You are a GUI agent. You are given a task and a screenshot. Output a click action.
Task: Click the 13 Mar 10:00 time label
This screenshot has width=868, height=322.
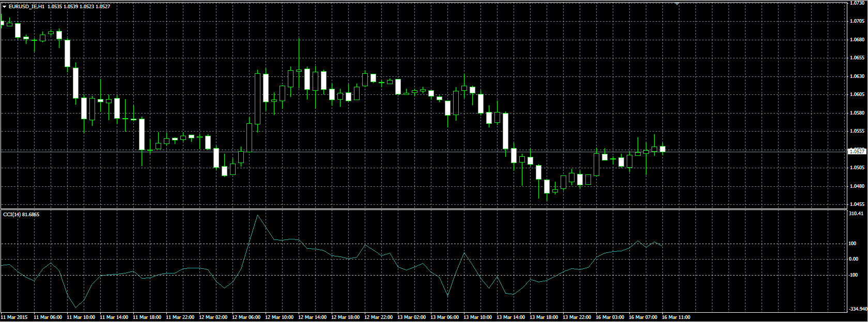(x=477, y=317)
